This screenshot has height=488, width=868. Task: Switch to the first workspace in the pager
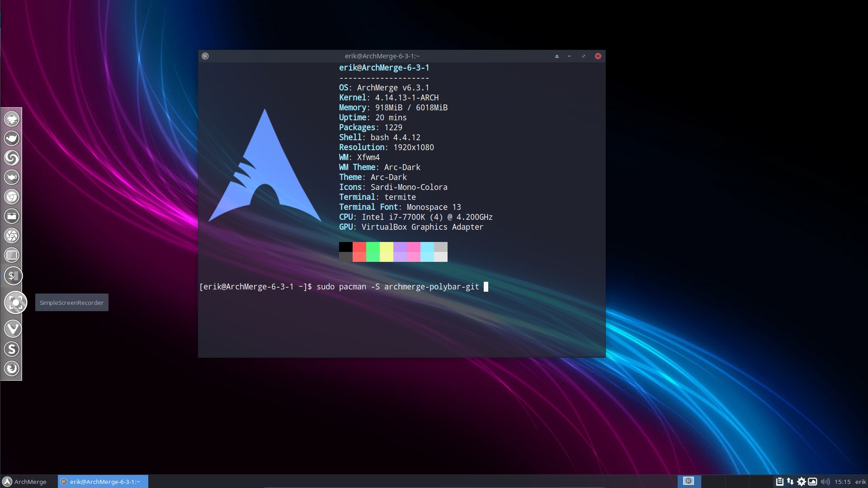[x=689, y=481]
